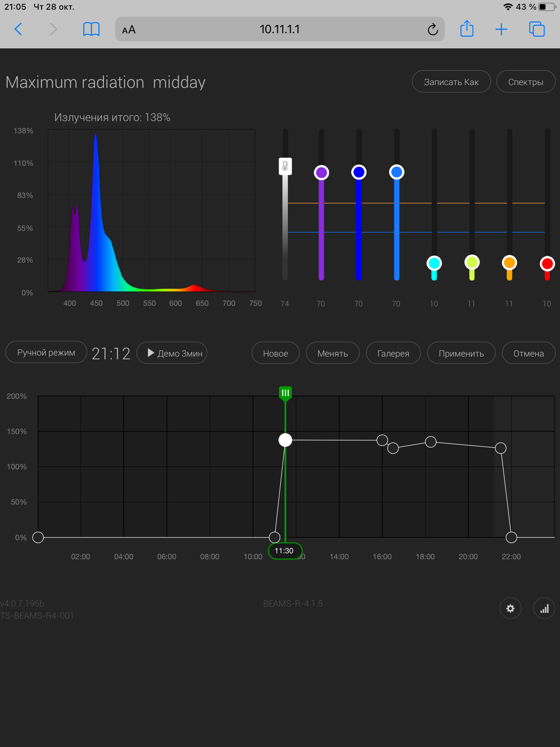Tap the 10.11.1.1 address bar
Viewport: 560px width, 747px height.
click(279, 29)
